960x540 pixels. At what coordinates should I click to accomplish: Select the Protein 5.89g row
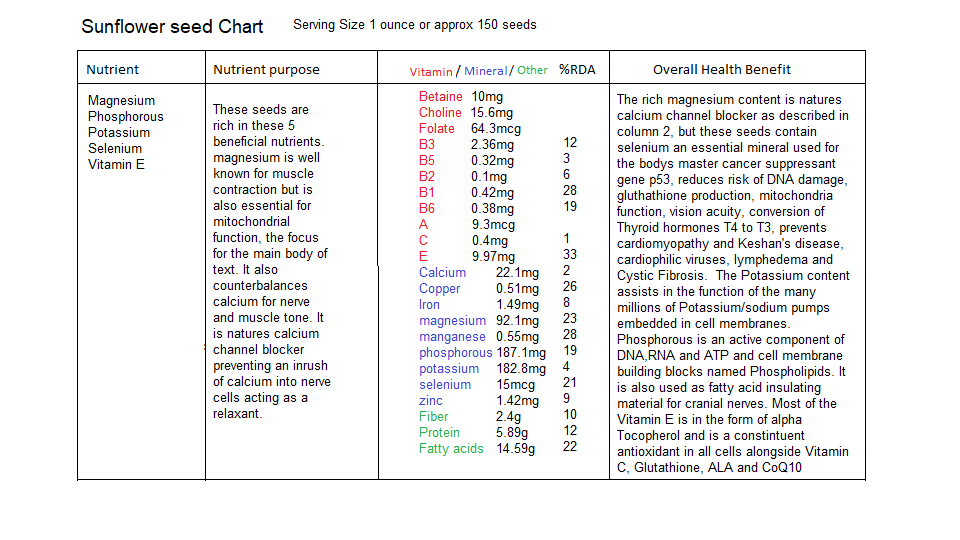coord(498,432)
